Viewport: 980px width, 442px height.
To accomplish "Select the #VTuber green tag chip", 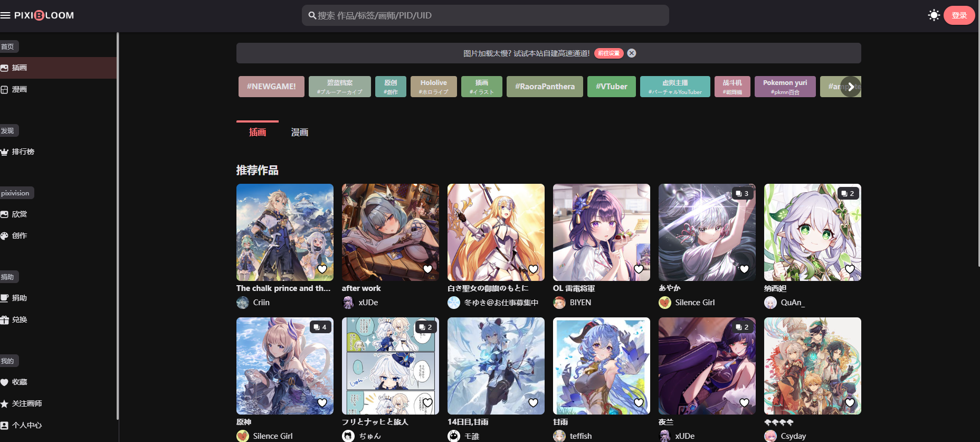I will (x=611, y=87).
